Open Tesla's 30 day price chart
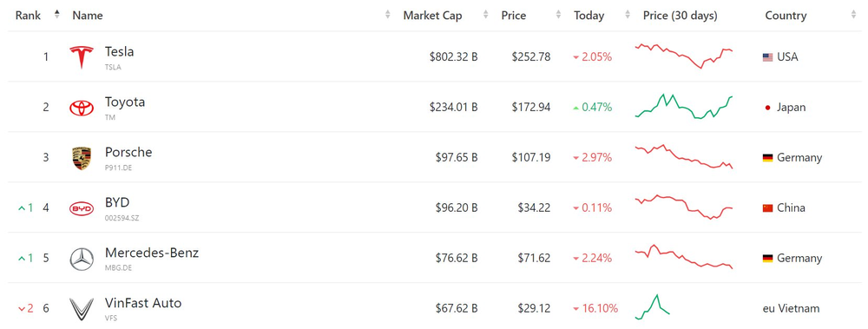868x329 pixels. coord(684,56)
